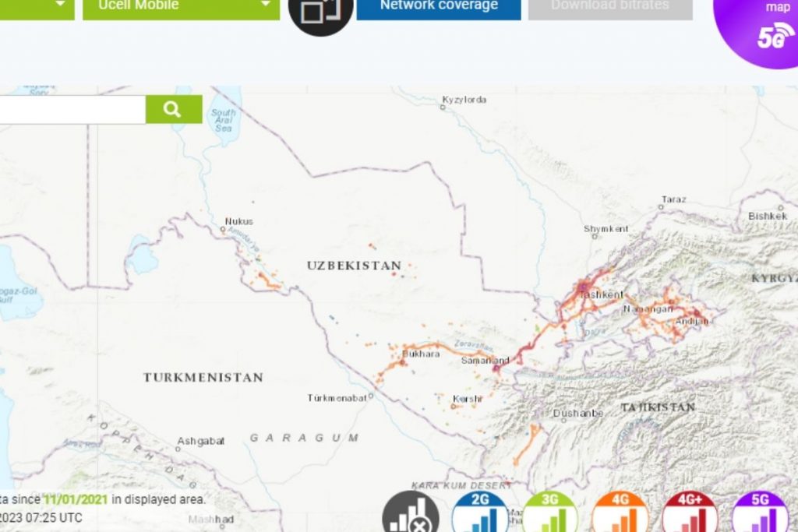Viewport: 798px width, 532px height.
Task: Click the Tashkent city label on map
Action: (x=601, y=294)
